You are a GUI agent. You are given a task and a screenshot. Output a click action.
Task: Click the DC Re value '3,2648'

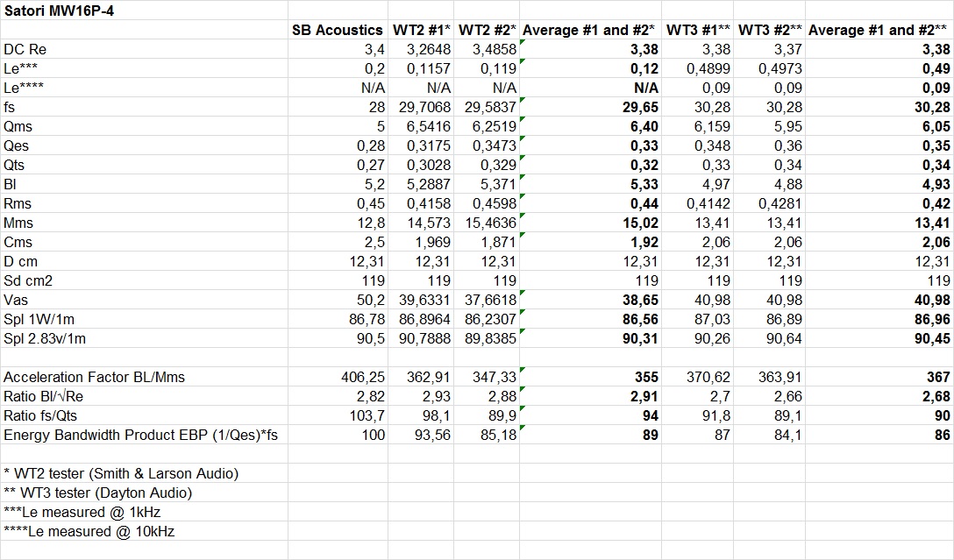click(429, 49)
